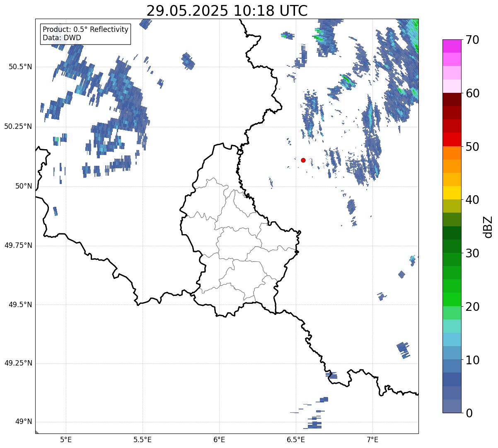Click the longitude label 5°E
This screenshot has width=498, height=448.
[66, 440]
